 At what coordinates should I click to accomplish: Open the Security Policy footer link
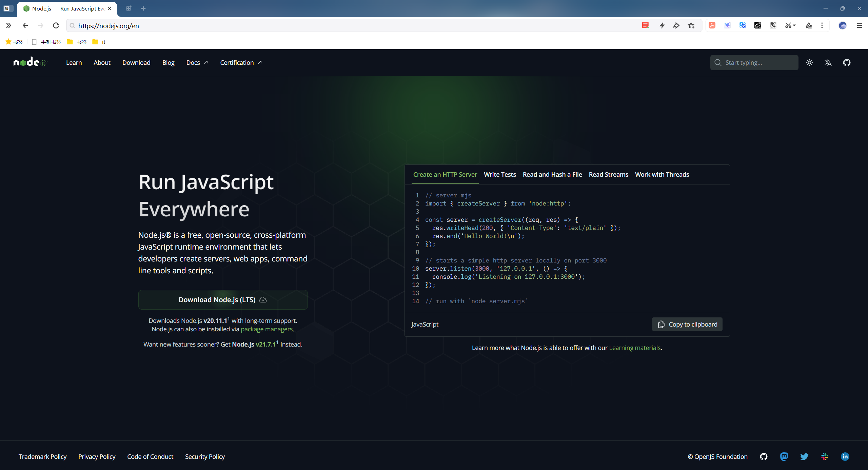tap(205, 457)
